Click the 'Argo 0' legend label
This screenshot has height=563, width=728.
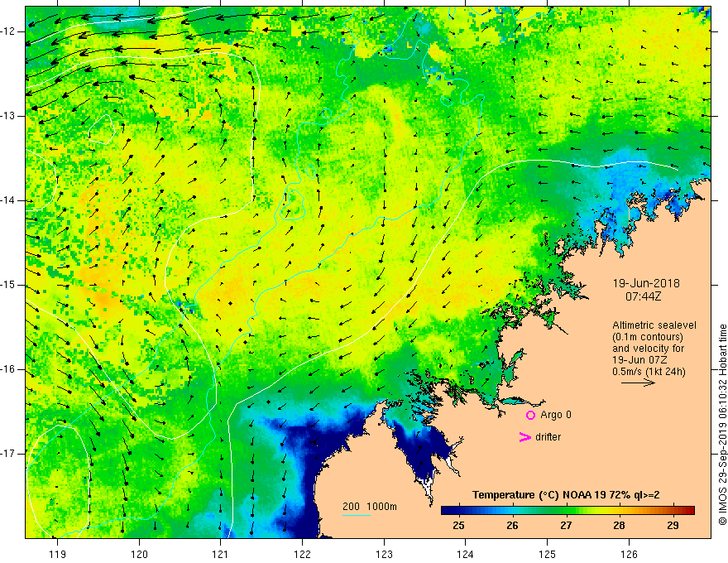[x=556, y=415]
